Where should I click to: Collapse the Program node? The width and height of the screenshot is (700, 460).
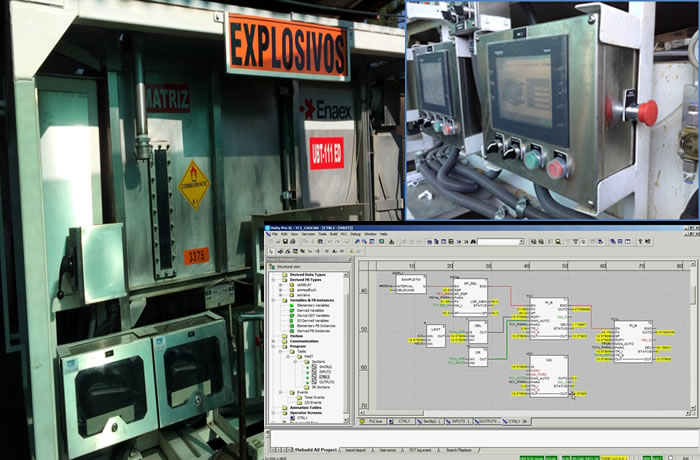click(x=273, y=347)
